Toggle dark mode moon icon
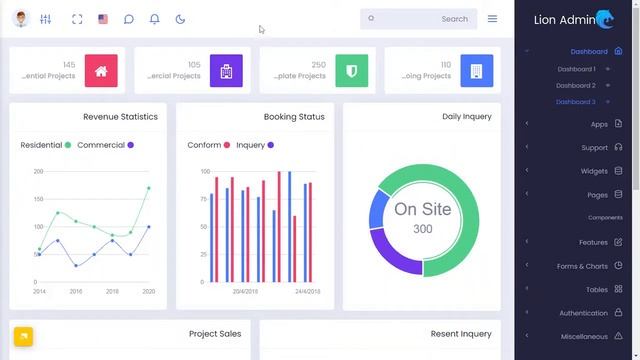640x360 pixels. pyautogui.click(x=180, y=19)
